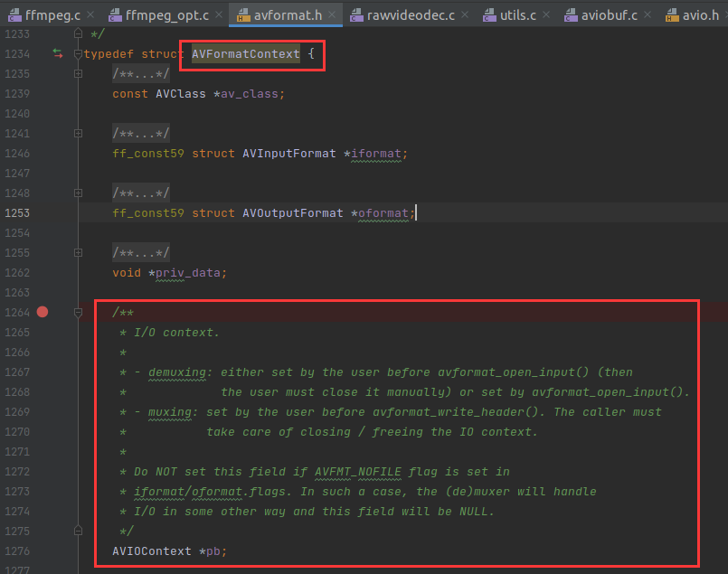Click ff_const59 on line 1246
Screen dimensions: 728x574
pos(148,154)
